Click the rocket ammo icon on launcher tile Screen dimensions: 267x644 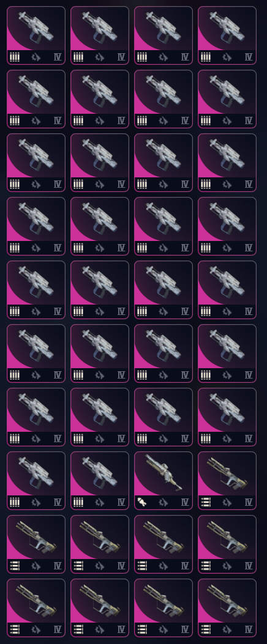tap(141, 502)
